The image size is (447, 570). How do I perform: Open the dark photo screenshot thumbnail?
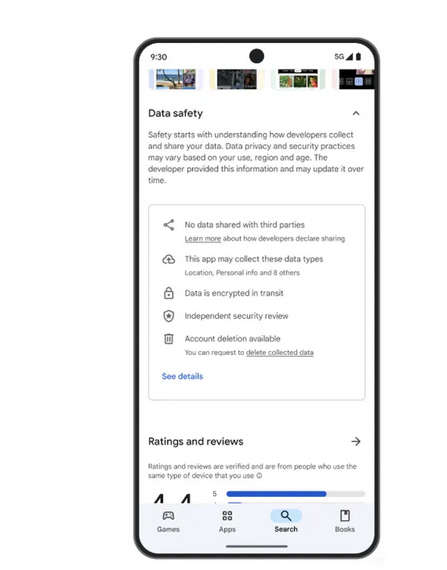(x=237, y=79)
